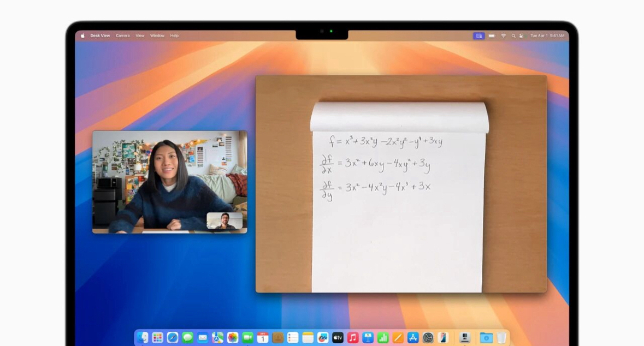Click the Desk View dock icon
The width and height of the screenshot is (644, 346).
(x=465, y=338)
